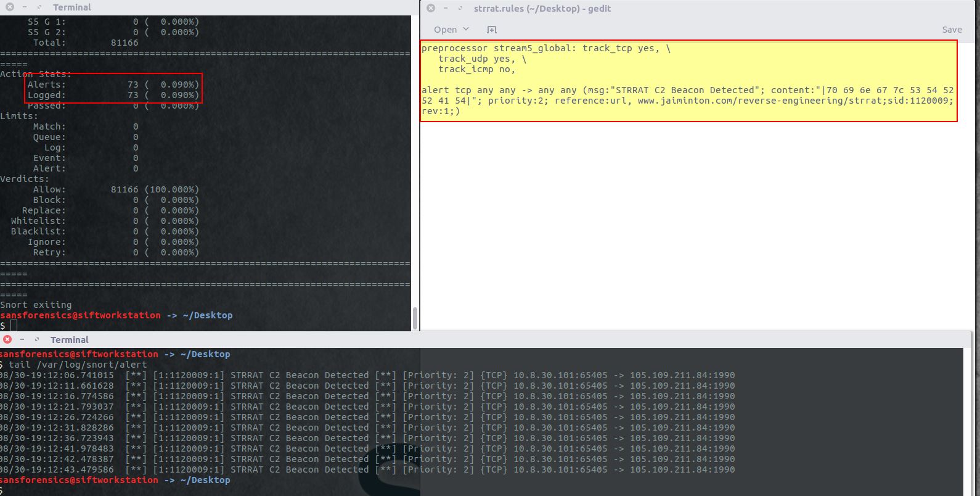Save the strrat.rules file in gedit
This screenshot has width=980, height=496.
tap(952, 30)
